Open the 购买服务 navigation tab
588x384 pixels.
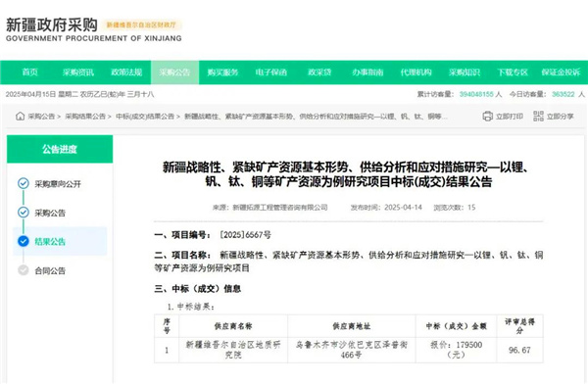point(223,72)
